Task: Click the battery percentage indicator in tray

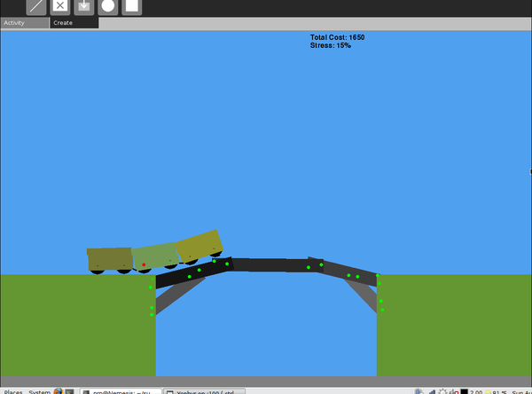Action: coord(499,391)
